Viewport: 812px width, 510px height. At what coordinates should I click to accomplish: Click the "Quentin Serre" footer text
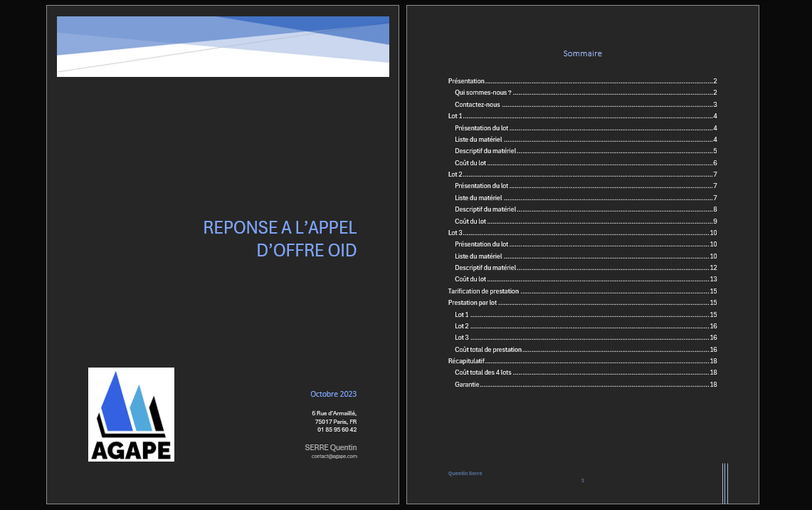[465, 473]
